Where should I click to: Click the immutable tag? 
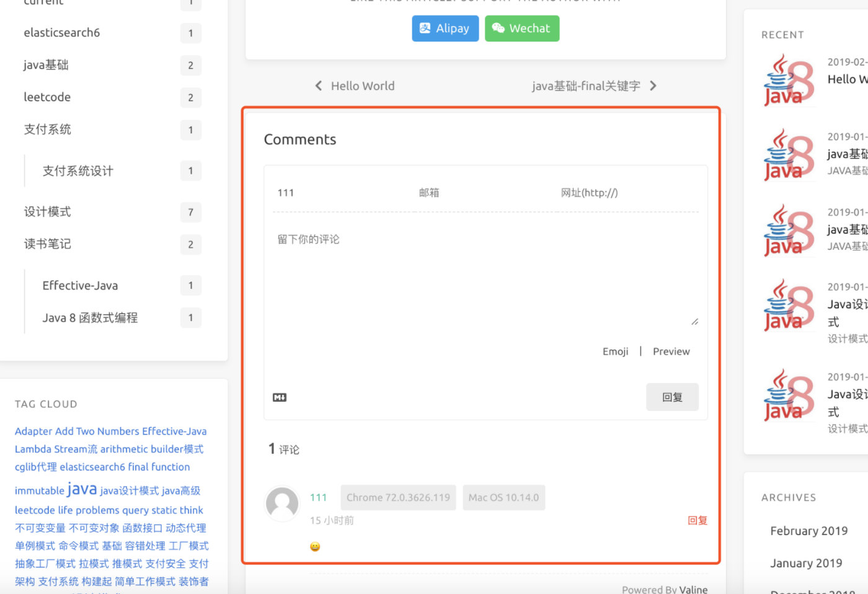tap(40, 490)
